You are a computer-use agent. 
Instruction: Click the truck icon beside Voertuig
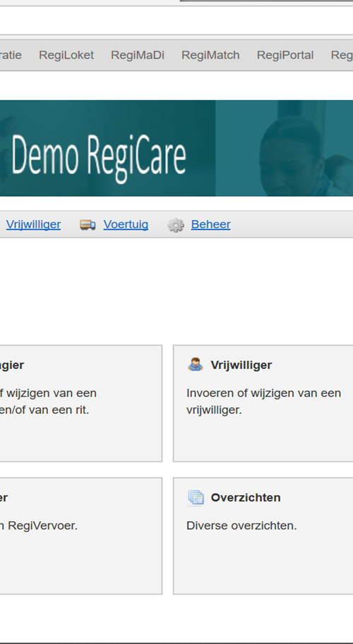88,225
